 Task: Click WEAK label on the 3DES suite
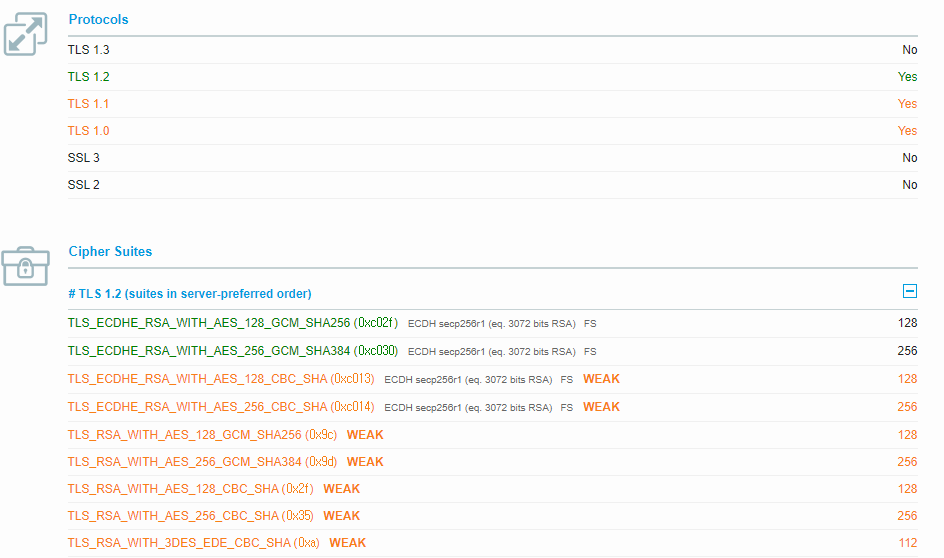pos(347,544)
